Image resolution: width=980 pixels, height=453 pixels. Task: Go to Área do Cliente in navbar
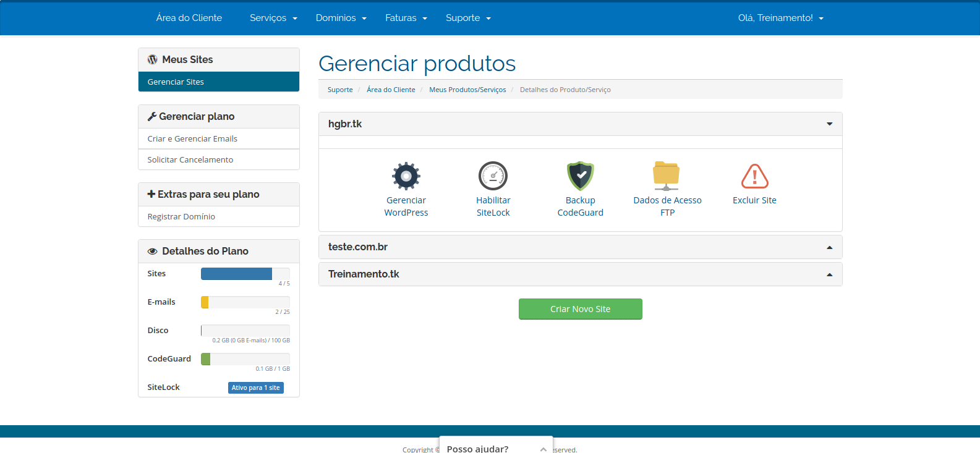tap(189, 18)
